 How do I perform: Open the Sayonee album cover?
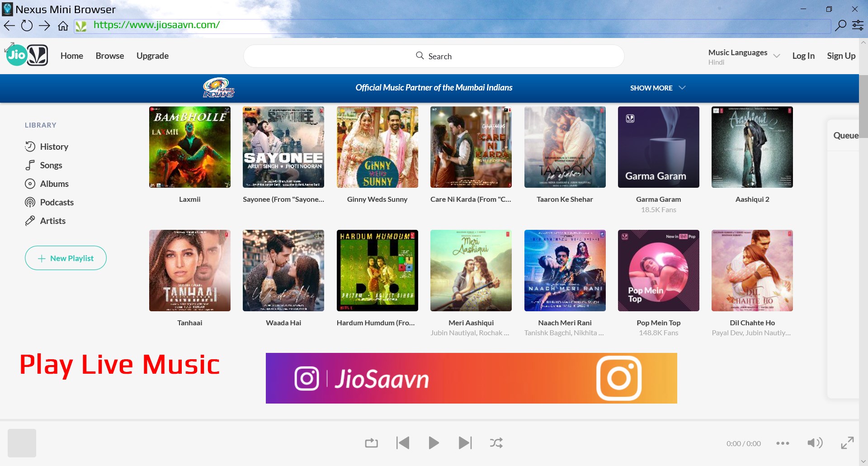(283, 147)
